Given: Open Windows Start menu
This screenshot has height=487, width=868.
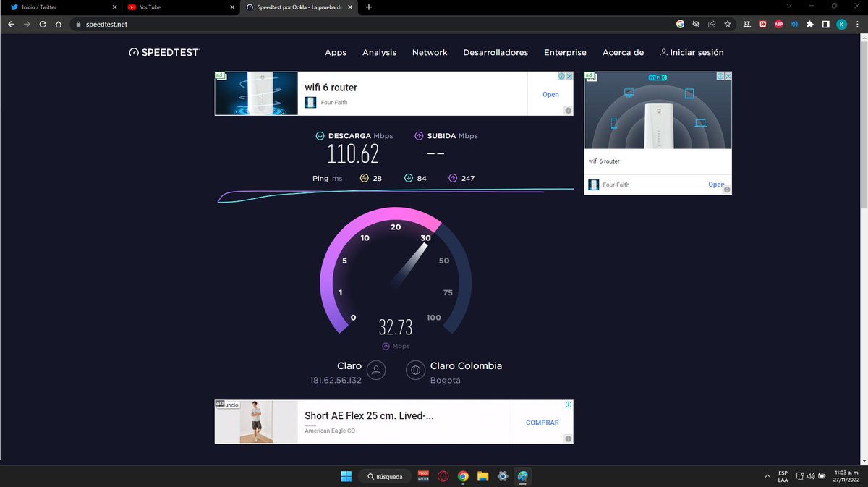Looking at the screenshot, I should click(x=346, y=476).
